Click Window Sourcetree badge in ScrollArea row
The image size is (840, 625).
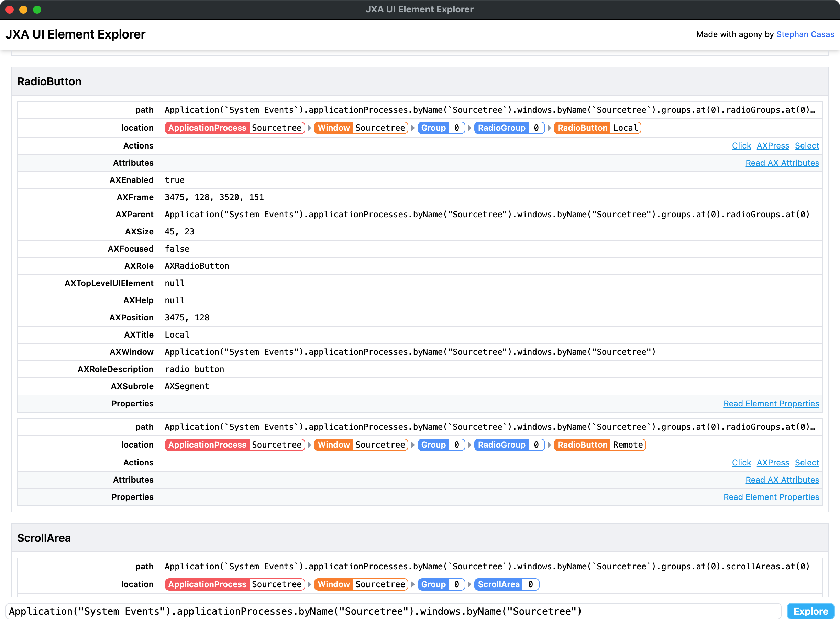click(x=361, y=584)
